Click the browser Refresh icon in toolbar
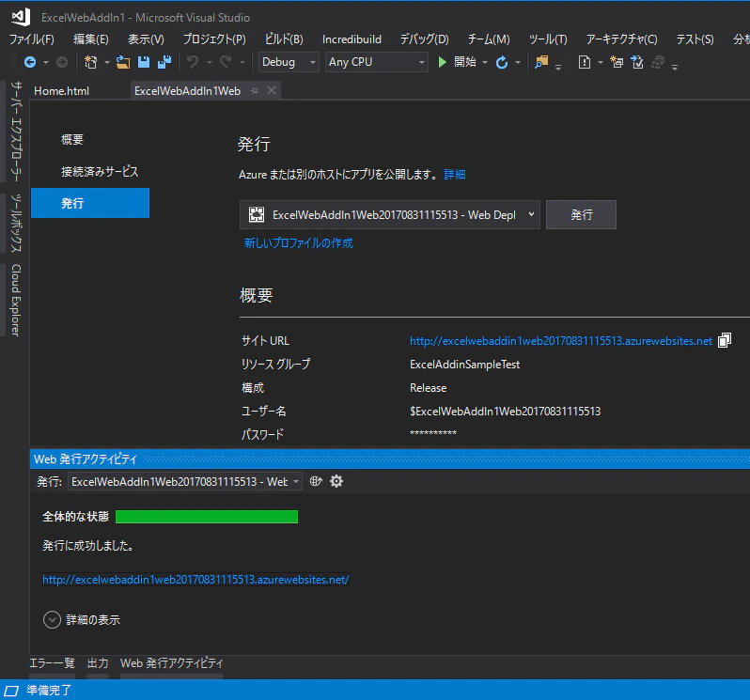The image size is (750, 700). [x=502, y=62]
